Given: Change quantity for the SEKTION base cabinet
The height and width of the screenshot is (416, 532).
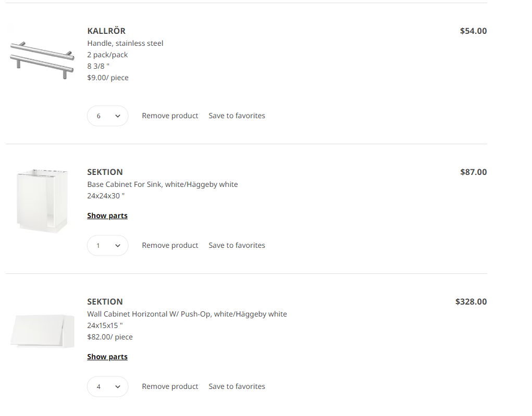Looking at the screenshot, I should pyautogui.click(x=108, y=245).
